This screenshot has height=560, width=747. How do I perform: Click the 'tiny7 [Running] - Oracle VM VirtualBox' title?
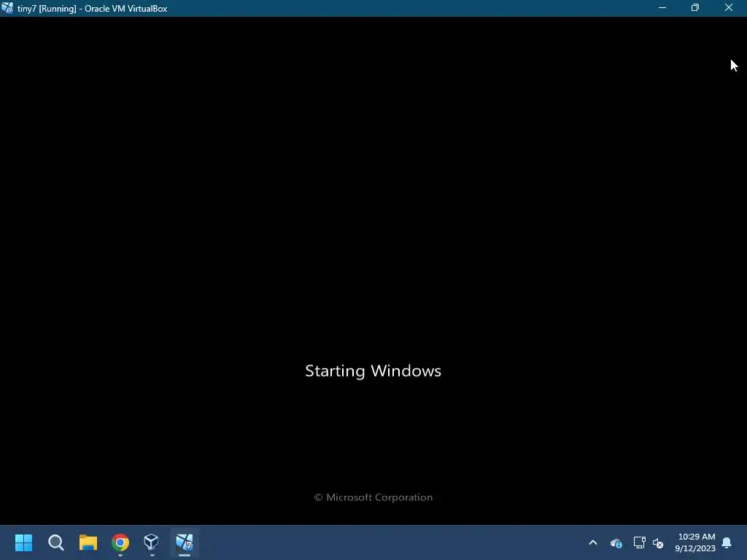(x=93, y=9)
